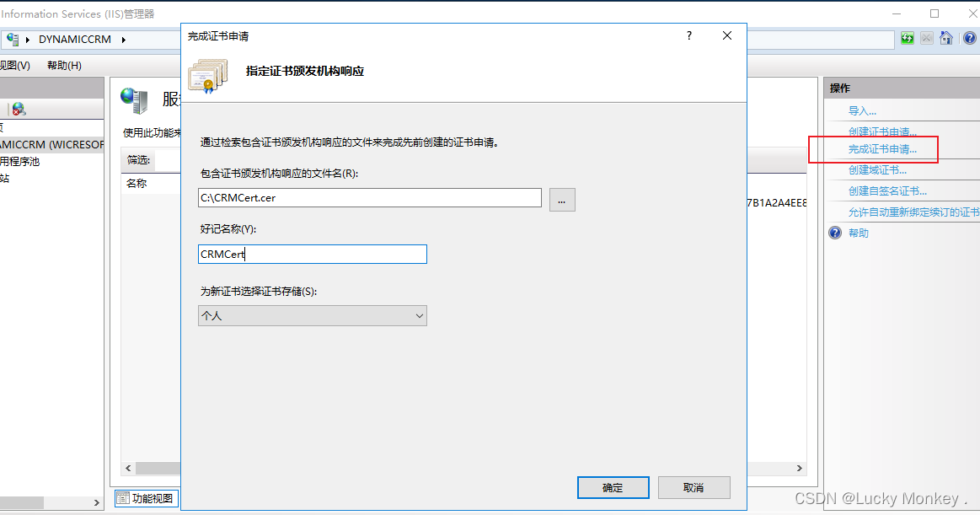Expand the breadcrumb arrow after DYNAMICCRM
Image resolution: width=980 pixels, height=515 pixels.
[124, 39]
